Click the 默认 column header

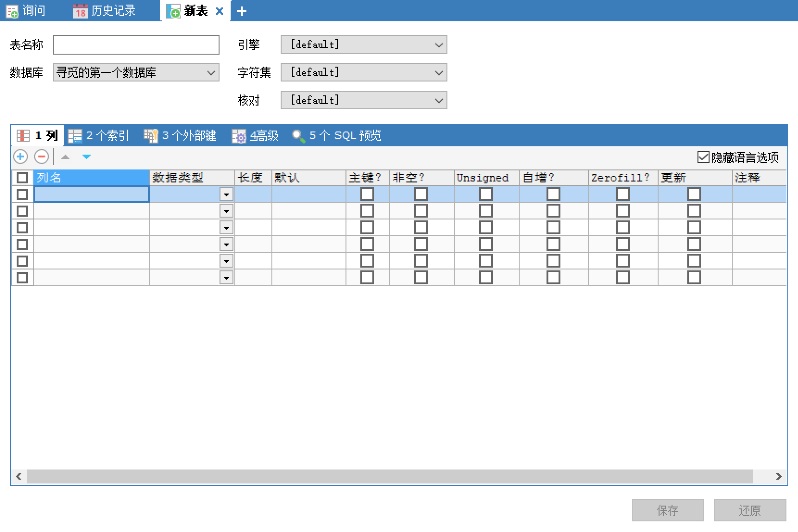point(309,178)
